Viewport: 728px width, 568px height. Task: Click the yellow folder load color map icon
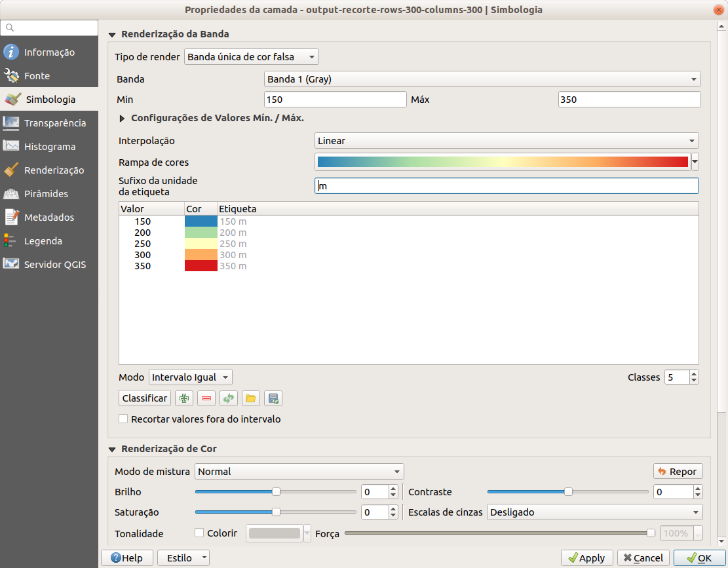point(250,398)
